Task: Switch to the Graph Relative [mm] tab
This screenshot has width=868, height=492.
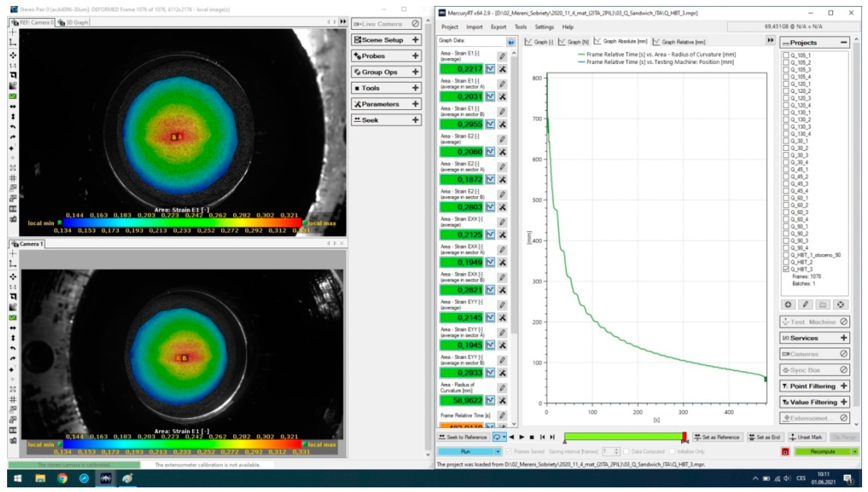Action: tap(679, 42)
